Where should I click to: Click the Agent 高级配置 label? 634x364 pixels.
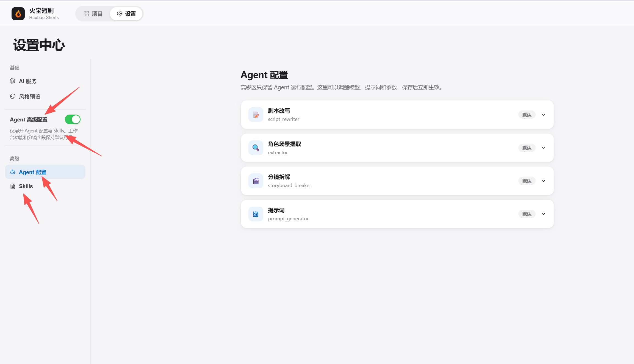tap(29, 120)
